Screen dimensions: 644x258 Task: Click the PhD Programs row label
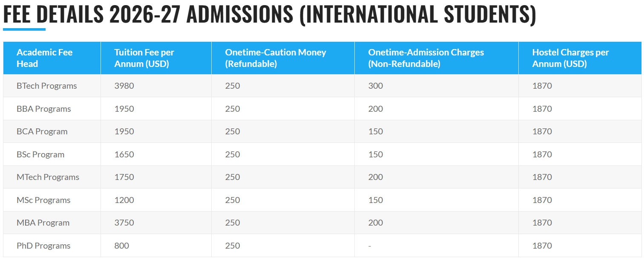[x=43, y=246]
